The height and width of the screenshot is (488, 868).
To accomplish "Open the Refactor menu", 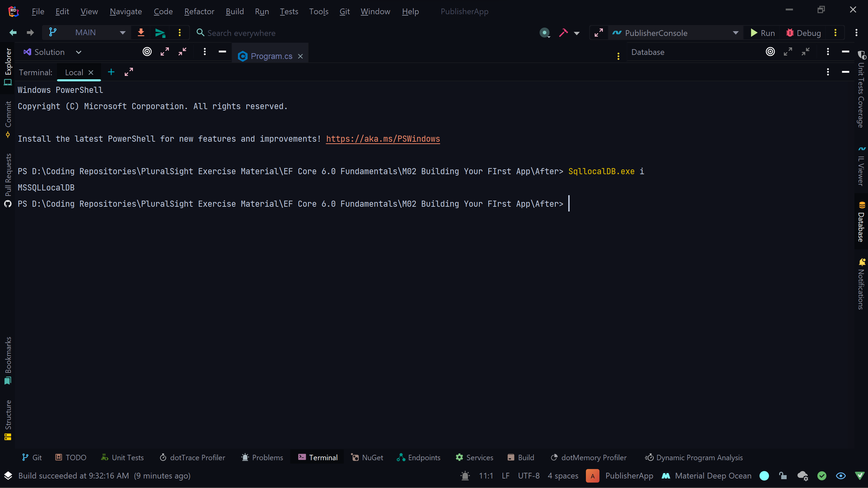I will [x=199, y=12].
